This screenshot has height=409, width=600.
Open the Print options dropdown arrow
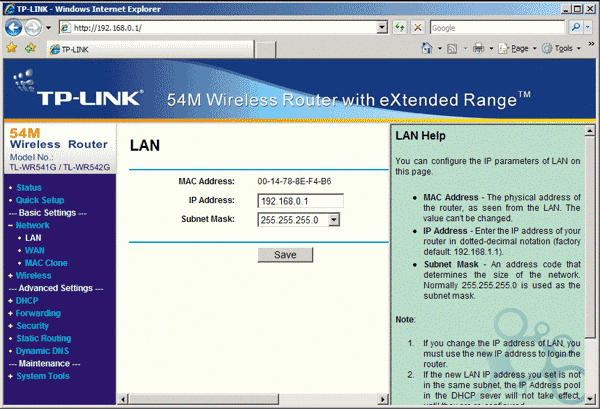click(491, 49)
